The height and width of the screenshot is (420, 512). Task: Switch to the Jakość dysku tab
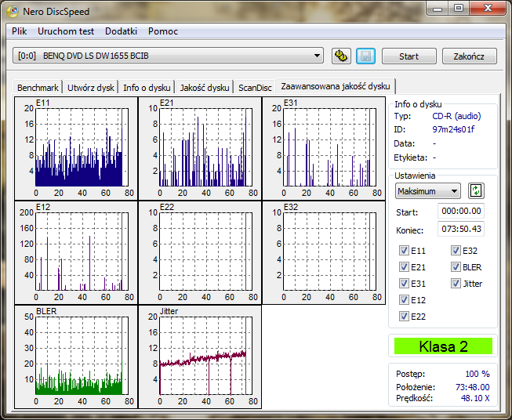pyautogui.click(x=205, y=88)
